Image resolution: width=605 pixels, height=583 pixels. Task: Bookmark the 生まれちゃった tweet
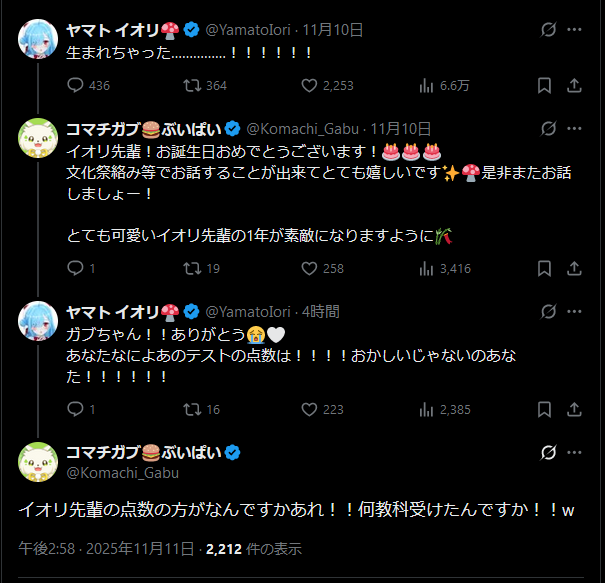click(544, 86)
